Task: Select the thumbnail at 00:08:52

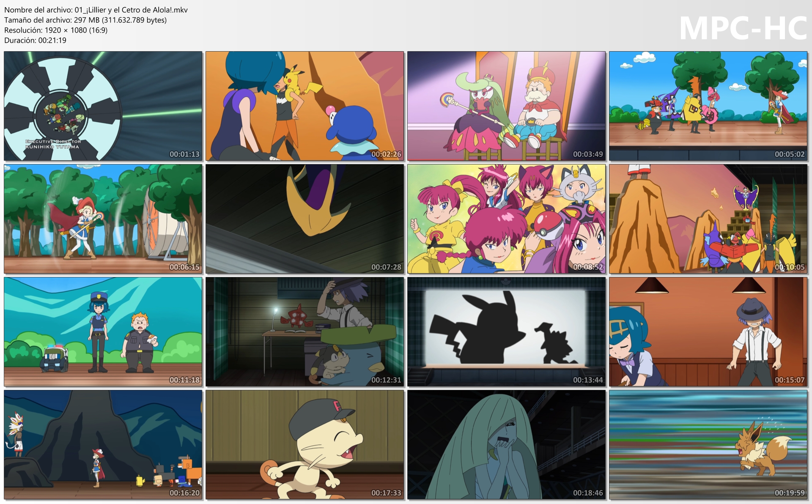Action: coord(507,219)
